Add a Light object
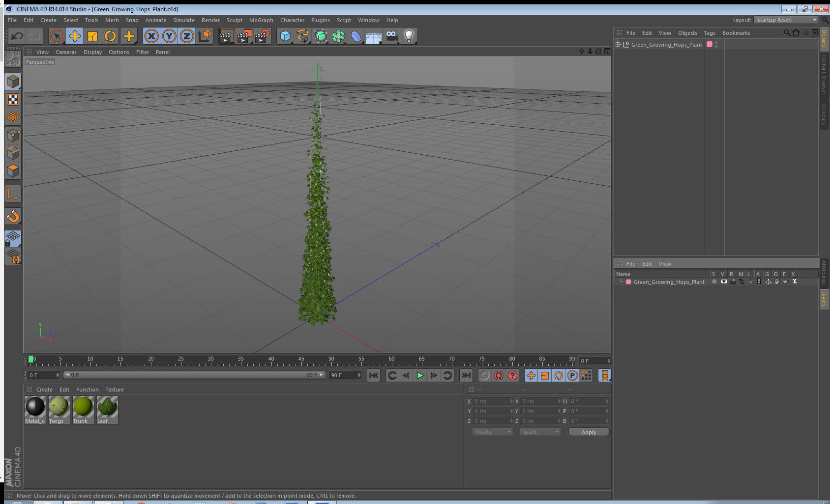Viewport: 830px width, 504px height. pos(409,36)
